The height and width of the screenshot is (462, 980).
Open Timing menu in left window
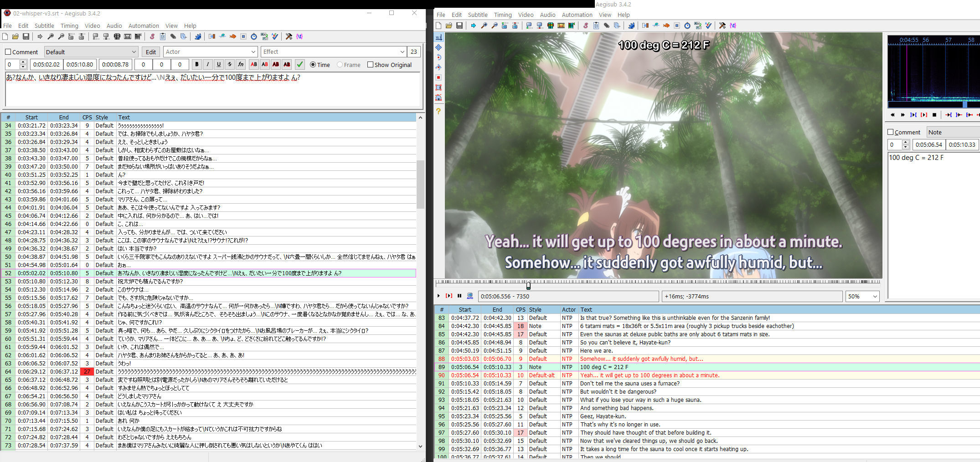click(69, 26)
